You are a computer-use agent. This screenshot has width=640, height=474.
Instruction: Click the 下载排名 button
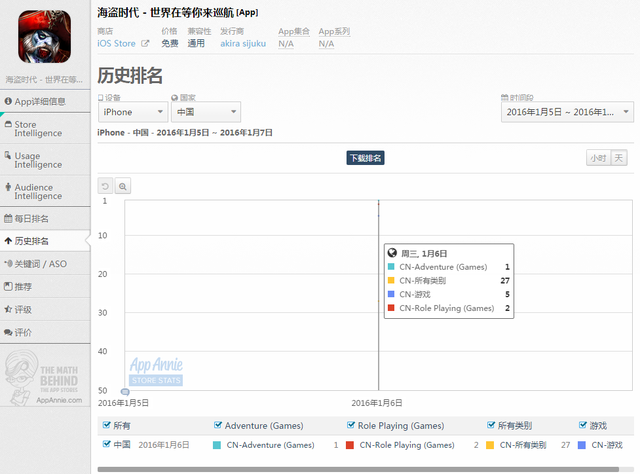(365, 158)
